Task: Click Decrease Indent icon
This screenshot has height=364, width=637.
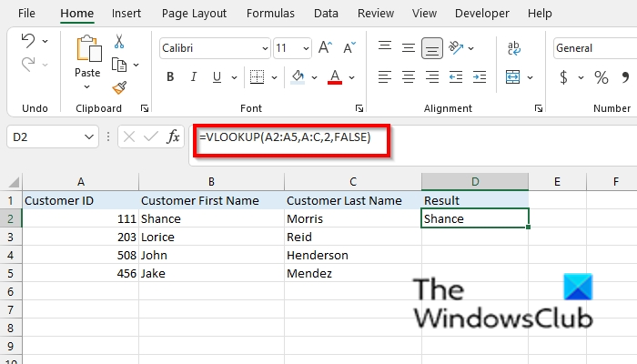Action: (456, 76)
